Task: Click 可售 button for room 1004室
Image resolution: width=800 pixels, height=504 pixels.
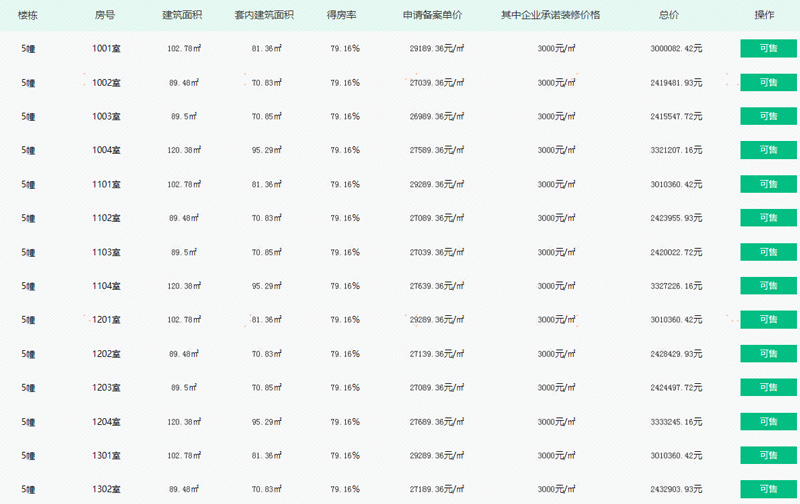Action: (768, 150)
